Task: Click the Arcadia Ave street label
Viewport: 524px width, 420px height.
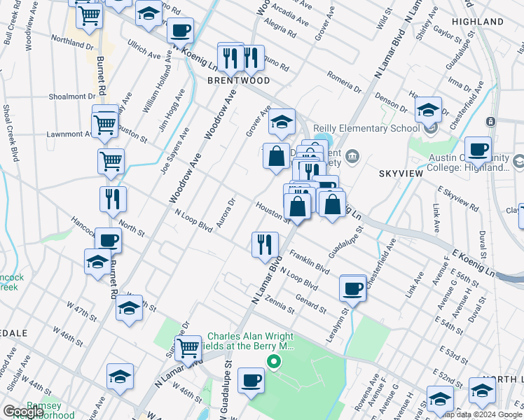Action: tap(290, 15)
